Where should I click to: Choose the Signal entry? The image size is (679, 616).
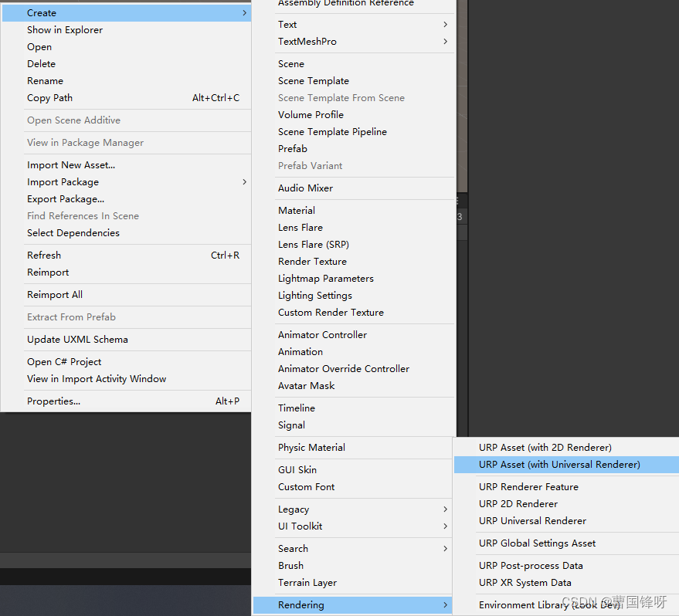[354, 425]
